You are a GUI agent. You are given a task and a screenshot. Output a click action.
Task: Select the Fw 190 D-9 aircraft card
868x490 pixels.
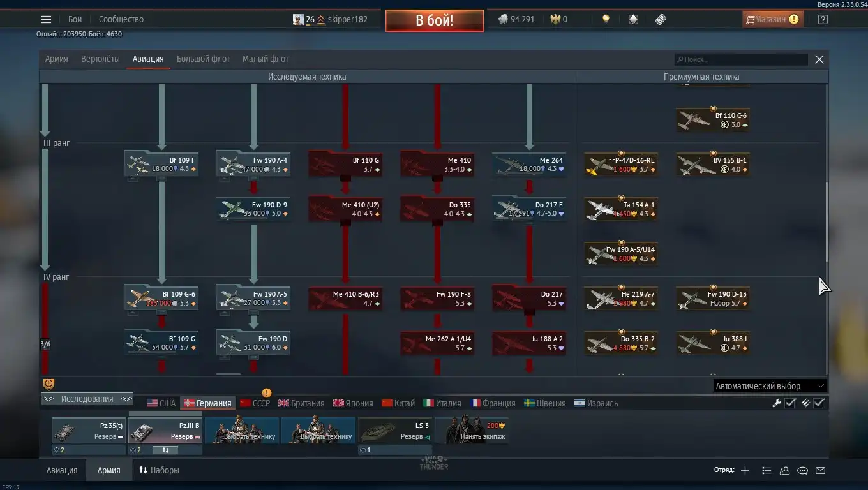click(253, 209)
